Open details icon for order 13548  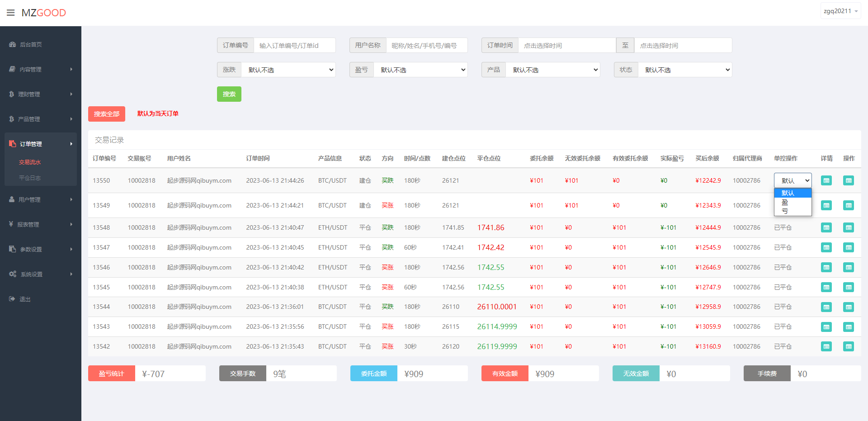click(826, 227)
